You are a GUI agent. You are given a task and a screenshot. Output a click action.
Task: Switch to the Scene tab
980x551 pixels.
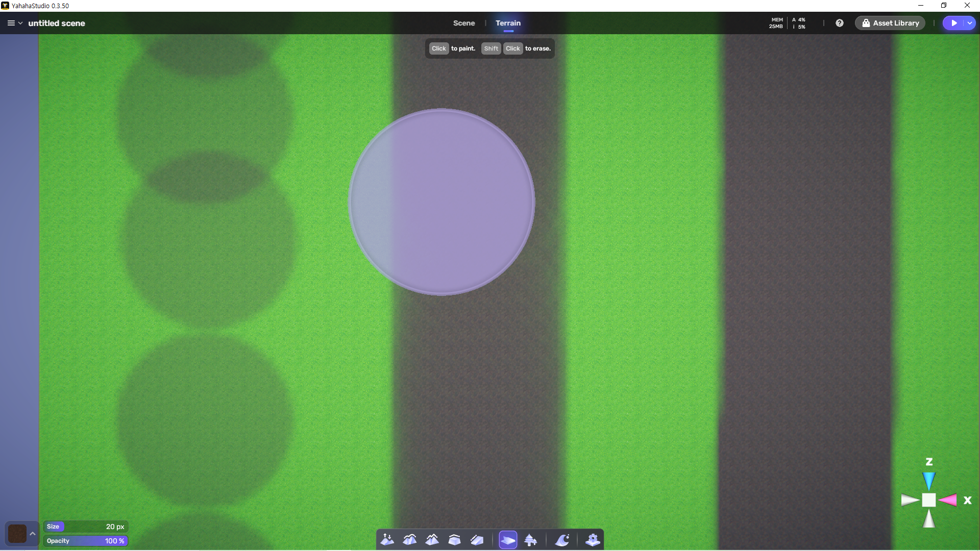pyautogui.click(x=463, y=23)
